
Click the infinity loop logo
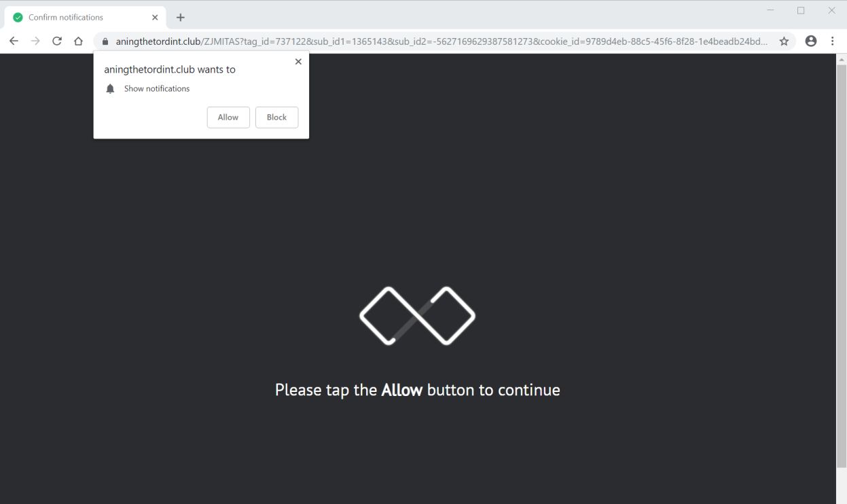(x=417, y=316)
